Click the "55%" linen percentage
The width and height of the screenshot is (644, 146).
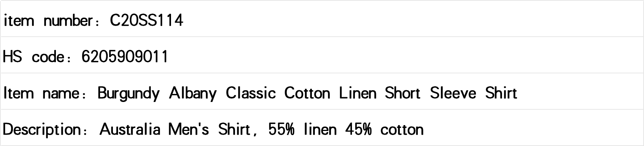pyautogui.click(x=281, y=129)
